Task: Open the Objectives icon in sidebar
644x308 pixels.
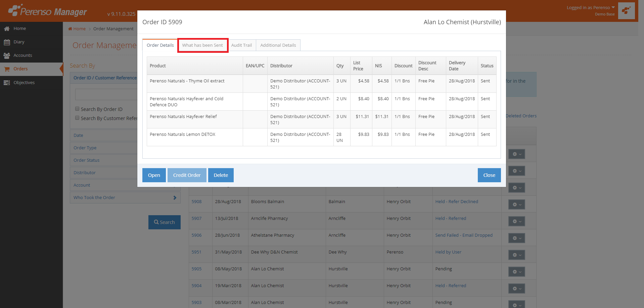Action: click(7, 83)
